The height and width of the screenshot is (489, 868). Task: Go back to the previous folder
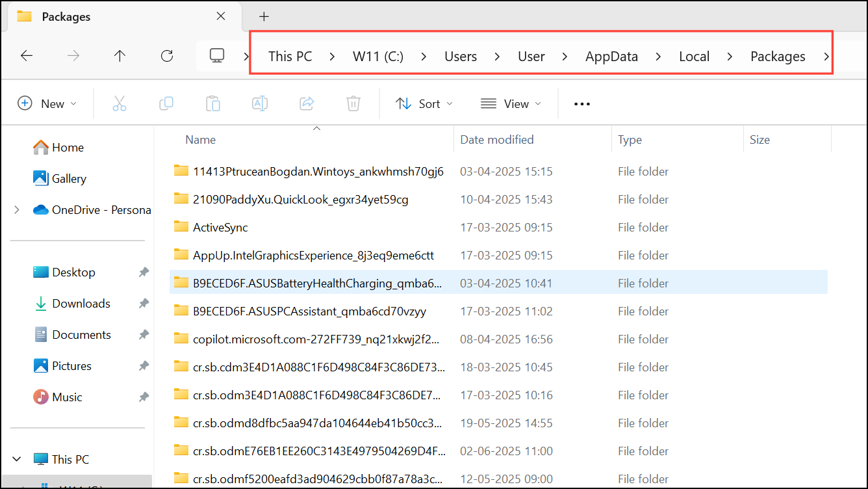pos(27,56)
